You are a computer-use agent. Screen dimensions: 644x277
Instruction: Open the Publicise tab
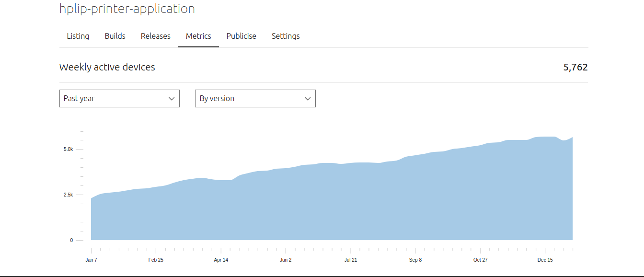coord(241,36)
